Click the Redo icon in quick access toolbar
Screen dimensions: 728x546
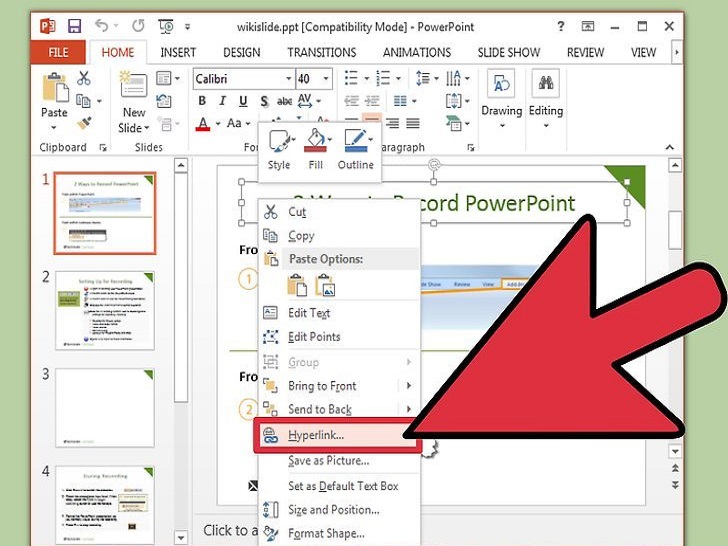coord(138,26)
